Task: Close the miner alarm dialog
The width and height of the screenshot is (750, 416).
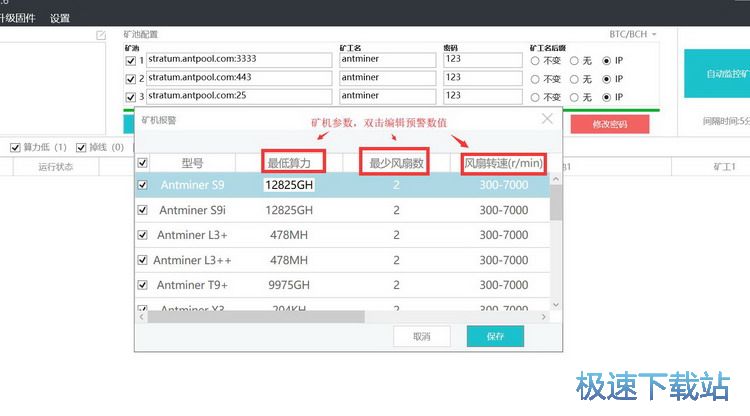Action: [x=547, y=119]
